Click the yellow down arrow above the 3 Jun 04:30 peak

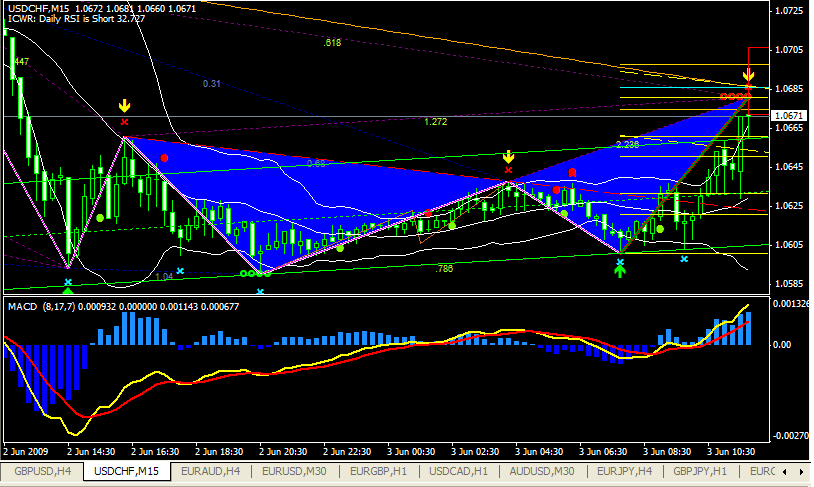coord(508,157)
